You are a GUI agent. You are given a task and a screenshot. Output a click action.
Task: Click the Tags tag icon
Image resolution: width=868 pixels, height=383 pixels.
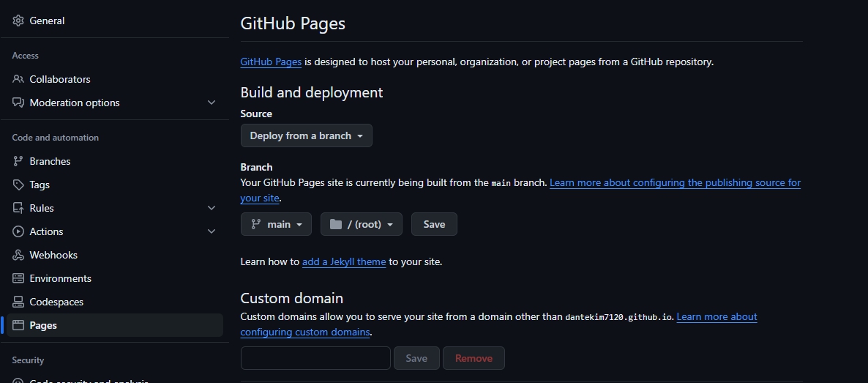pos(18,185)
